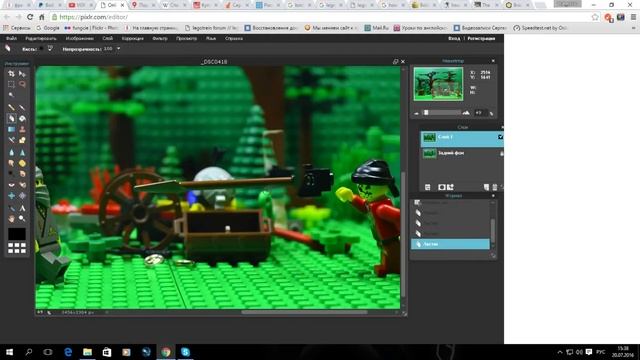The image size is (640, 360).
Task: Maximize the _DSC0418 document window
Action: pyautogui.click(x=395, y=62)
